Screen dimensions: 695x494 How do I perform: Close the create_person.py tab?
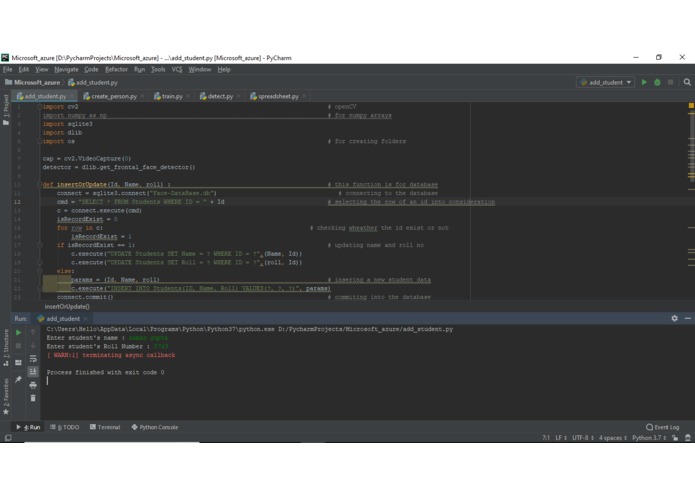[x=142, y=96]
